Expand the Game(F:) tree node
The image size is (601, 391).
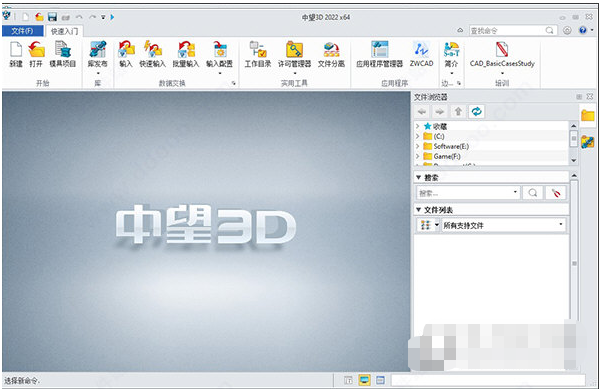pos(418,156)
